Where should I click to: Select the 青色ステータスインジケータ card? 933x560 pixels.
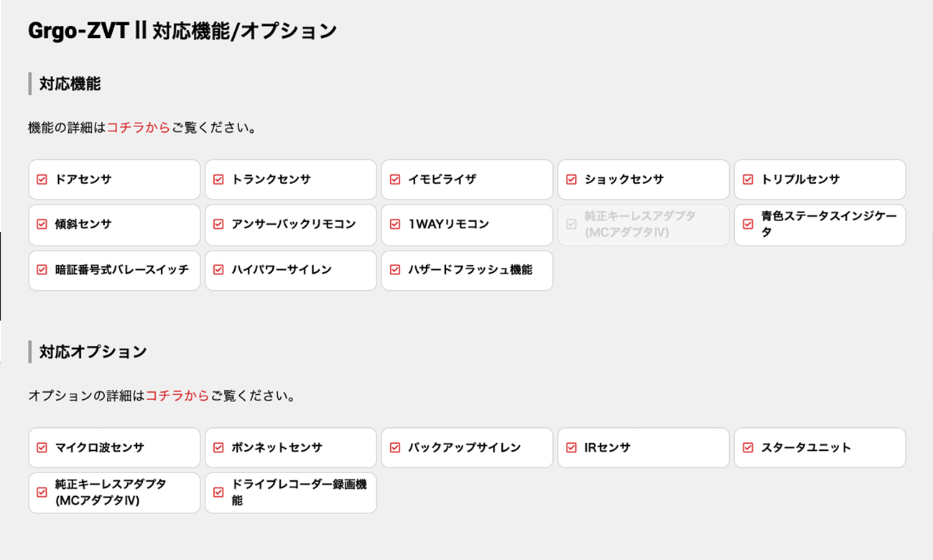pyautogui.click(x=820, y=225)
